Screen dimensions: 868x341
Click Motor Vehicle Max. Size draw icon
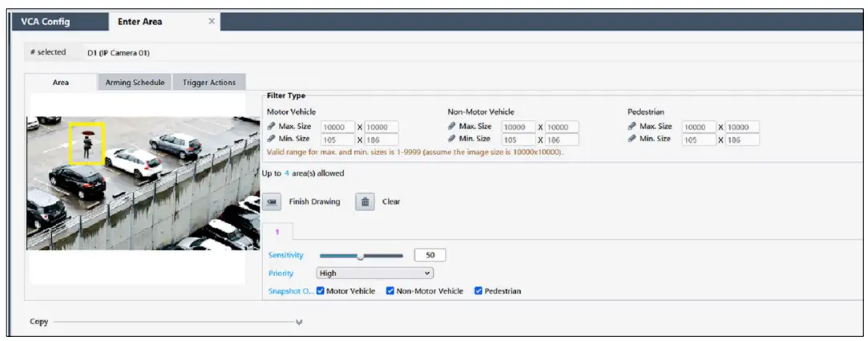tap(272, 127)
